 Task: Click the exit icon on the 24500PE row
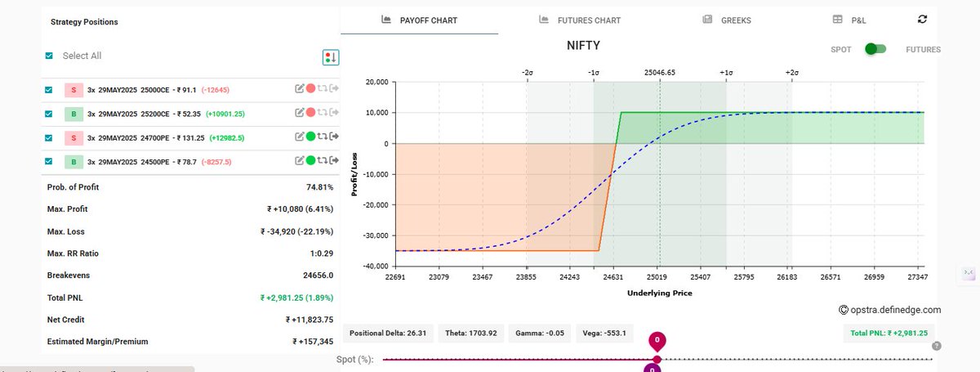click(334, 160)
